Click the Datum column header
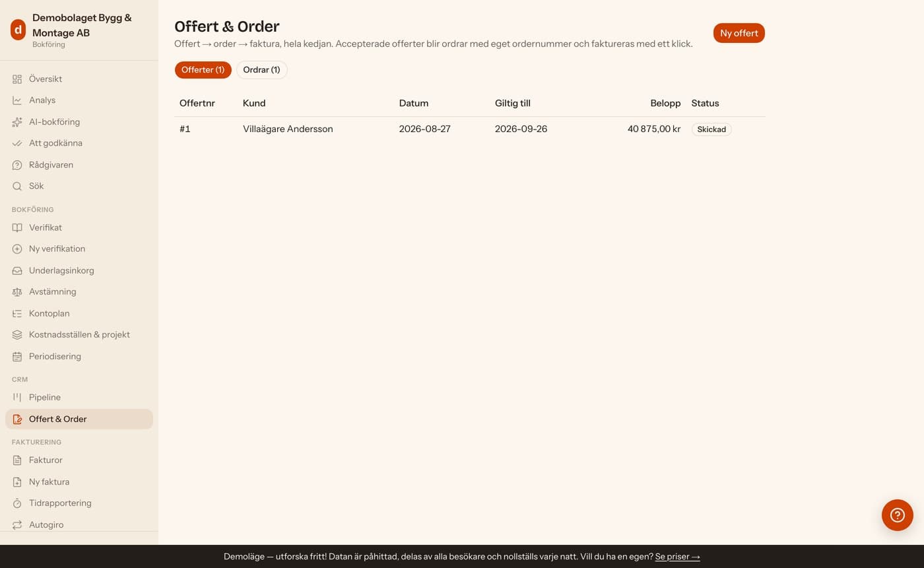Screen dimensions: 924x568 414,104
